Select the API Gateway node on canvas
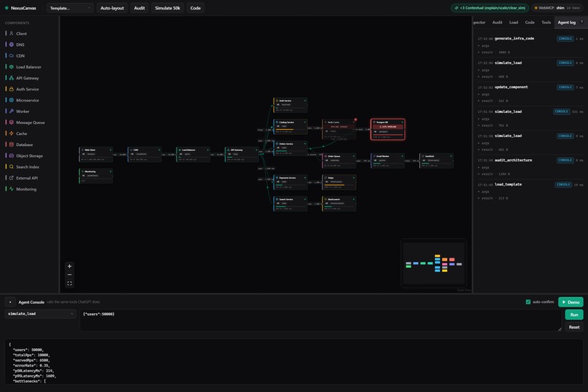The width and height of the screenshot is (588, 392). pyautogui.click(x=242, y=155)
